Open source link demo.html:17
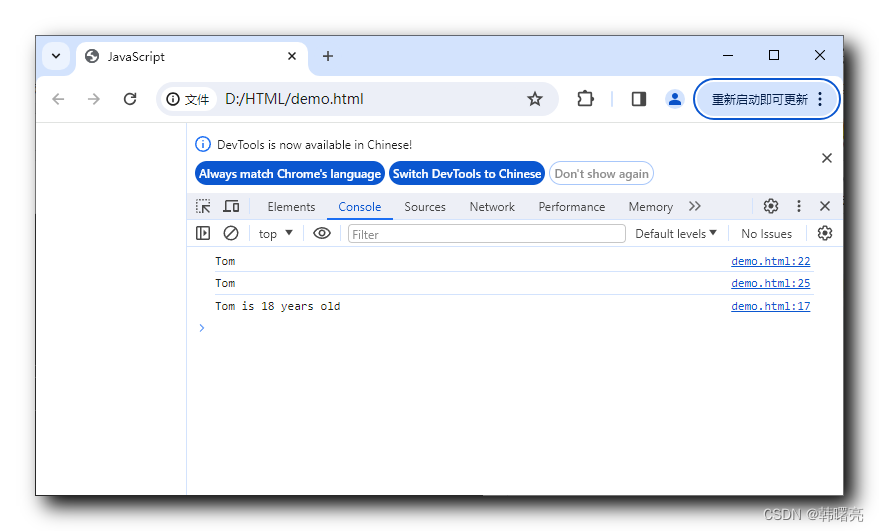Image resolution: width=879 pixels, height=531 pixels. [x=770, y=306]
